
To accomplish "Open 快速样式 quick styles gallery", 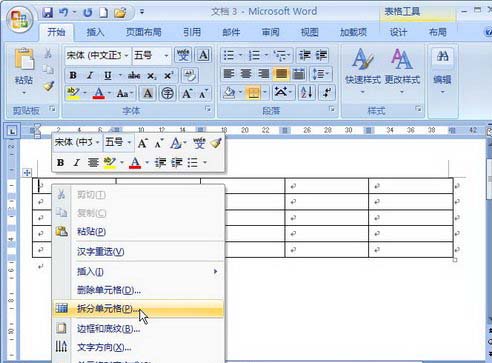I will [x=363, y=71].
